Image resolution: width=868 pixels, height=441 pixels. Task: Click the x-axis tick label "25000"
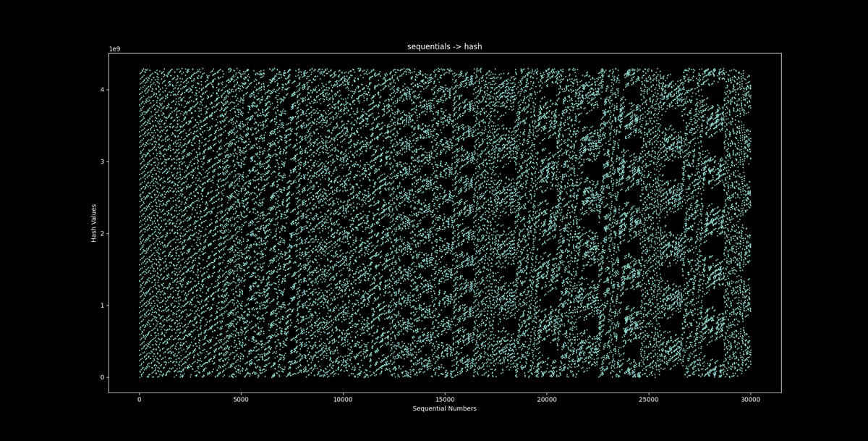coord(649,399)
